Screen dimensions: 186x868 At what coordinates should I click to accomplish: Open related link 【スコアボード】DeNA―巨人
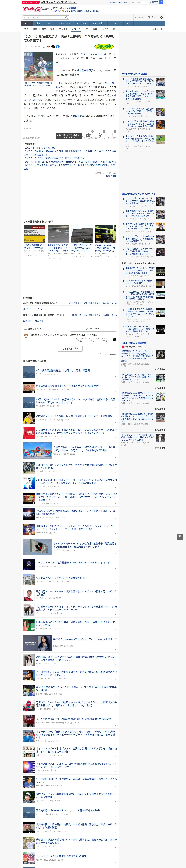tap(40, 148)
